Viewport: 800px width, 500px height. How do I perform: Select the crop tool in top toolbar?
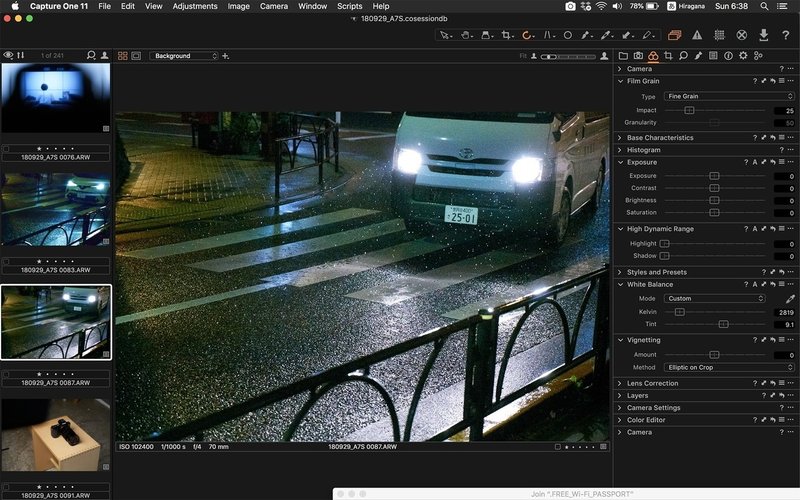tap(506, 35)
